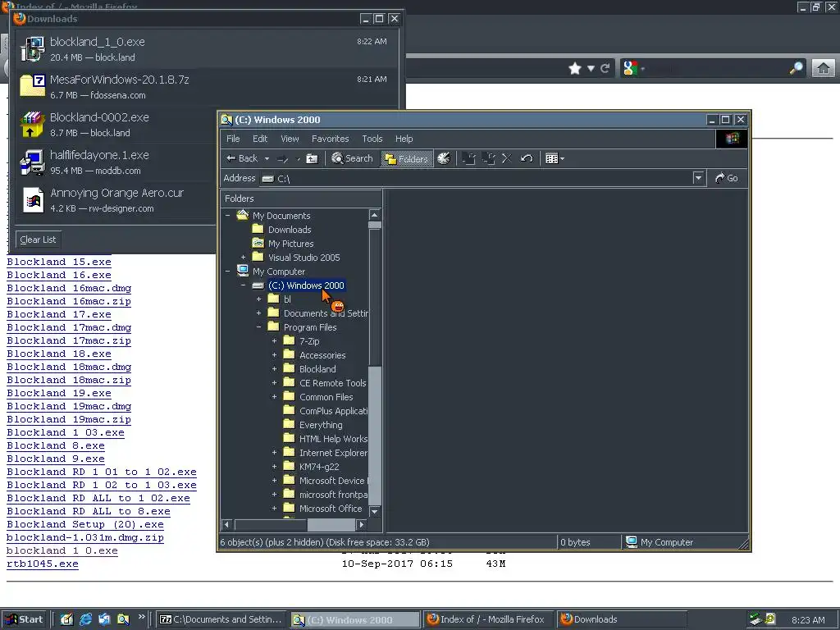
Task: Select the Accessories folder in tree
Action: [x=322, y=354]
